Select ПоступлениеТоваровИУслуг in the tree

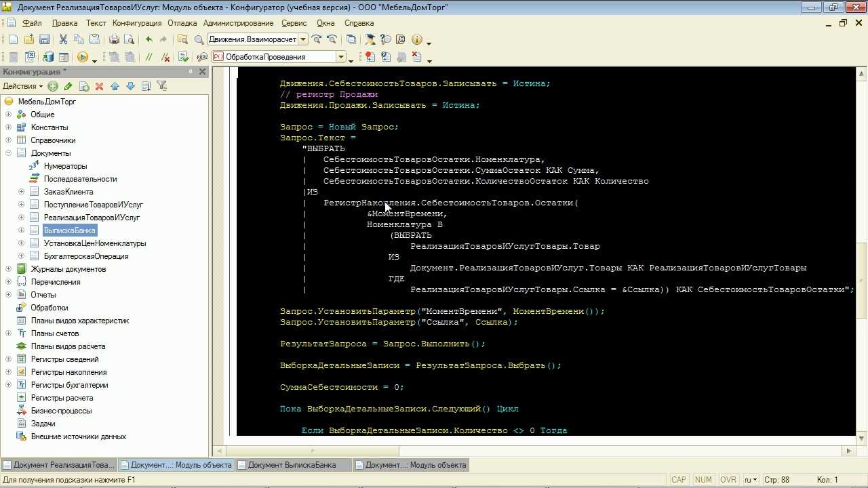(94, 205)
